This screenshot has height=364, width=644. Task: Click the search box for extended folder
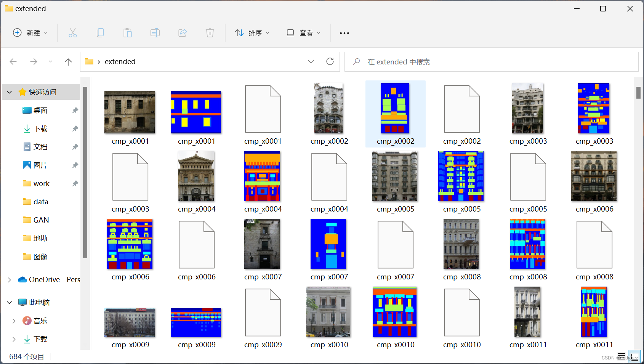click(438, 62)
